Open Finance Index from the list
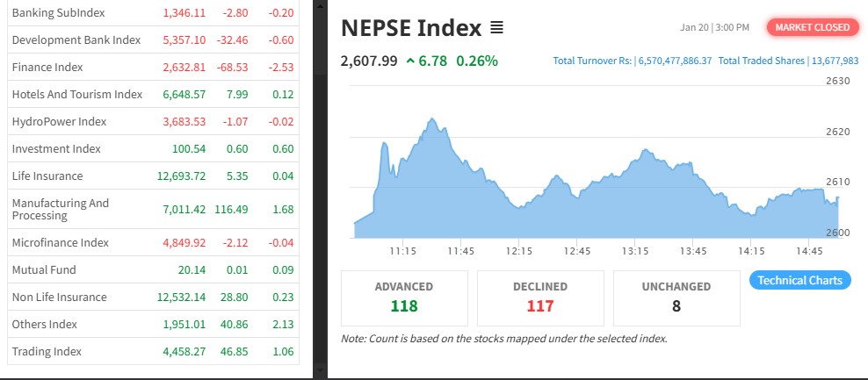The width and height of the screenshot is (868, 380). [x=48, y=68]
